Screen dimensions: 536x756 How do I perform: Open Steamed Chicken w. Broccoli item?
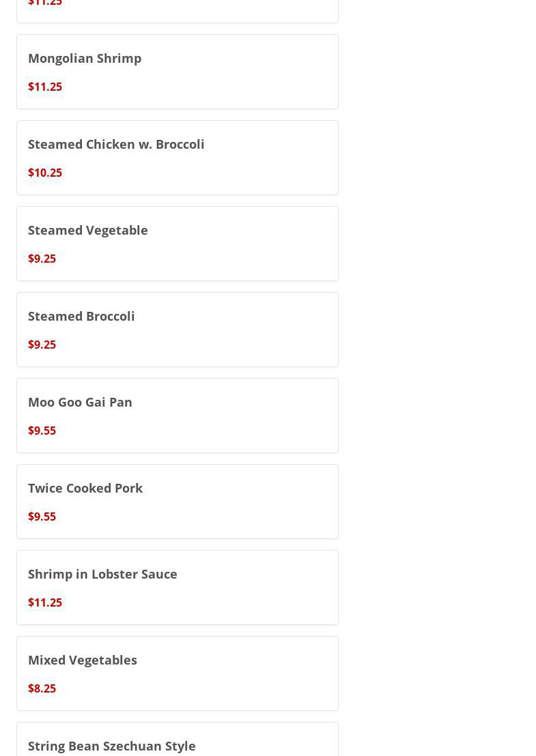pos(116,144)
